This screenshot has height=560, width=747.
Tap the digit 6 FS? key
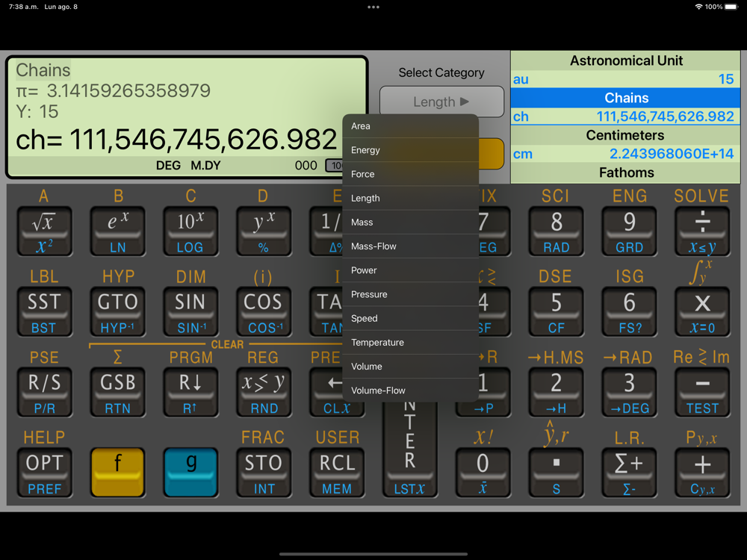click(629, 312)
